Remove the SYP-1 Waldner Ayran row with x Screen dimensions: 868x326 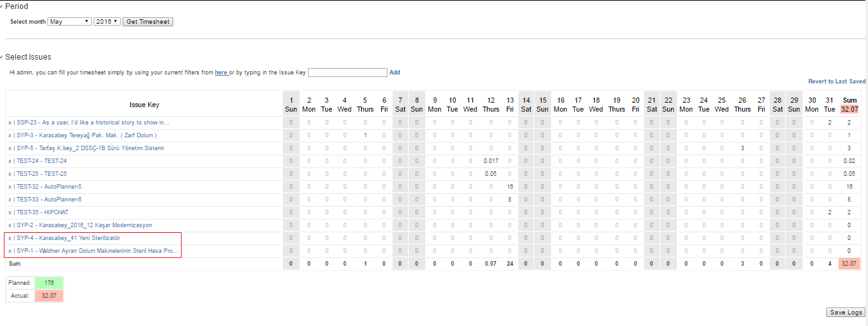click(x=10, y=251)
